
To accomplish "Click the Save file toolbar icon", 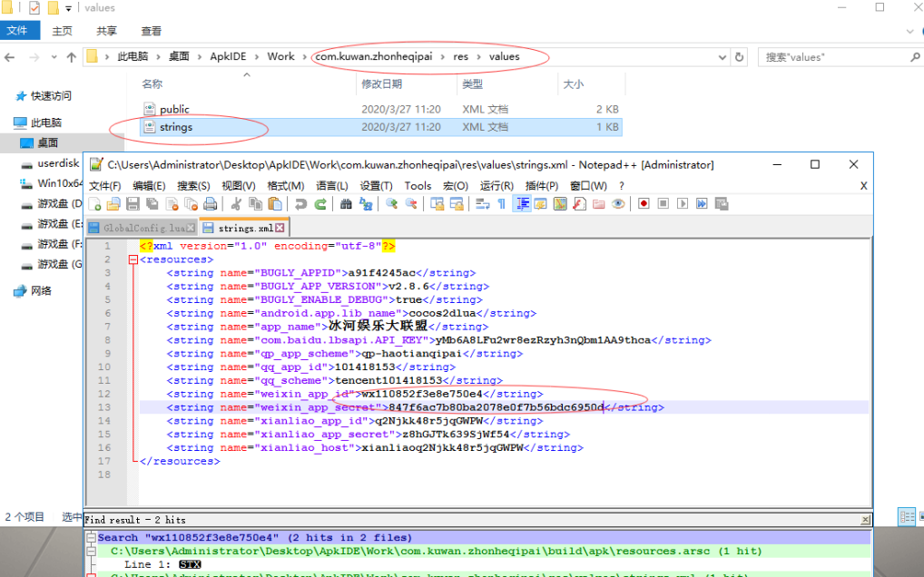I will [x=133, y=204].
